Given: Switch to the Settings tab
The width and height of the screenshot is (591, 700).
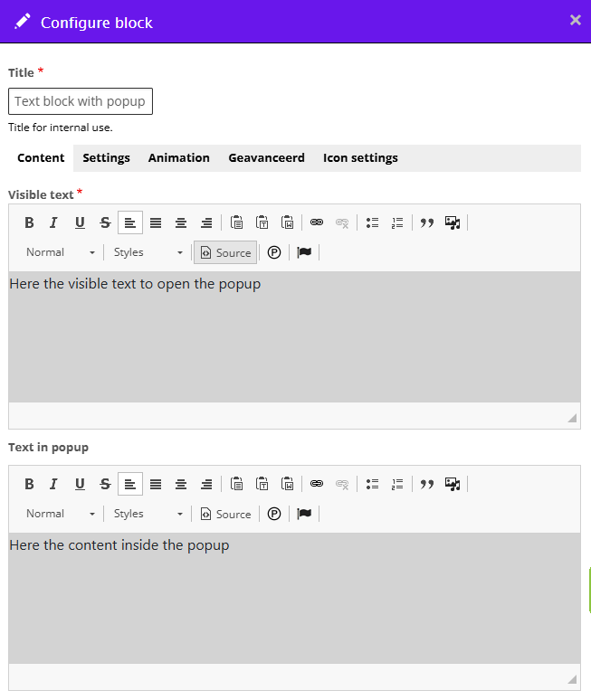Looking at the screenshot, I should click(106, 158).
